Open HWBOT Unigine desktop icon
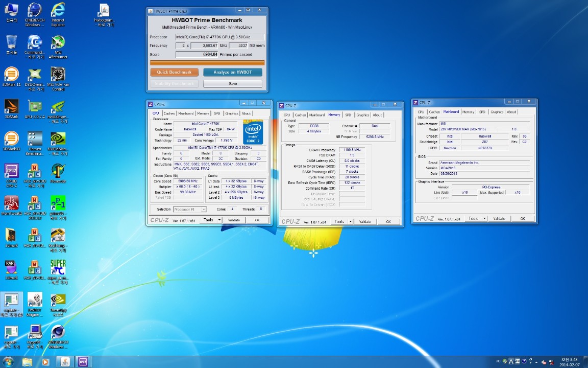The image size is (588, 368). (35, 305)
